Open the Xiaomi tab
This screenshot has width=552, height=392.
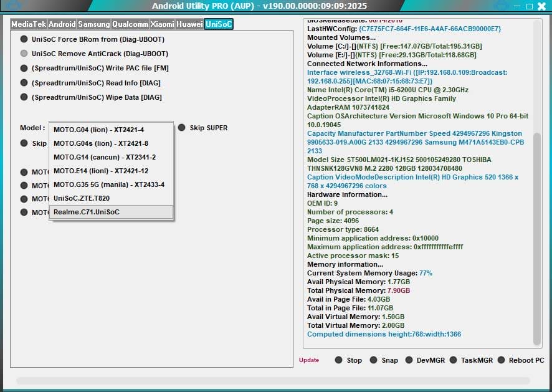[x=161, y=24]
